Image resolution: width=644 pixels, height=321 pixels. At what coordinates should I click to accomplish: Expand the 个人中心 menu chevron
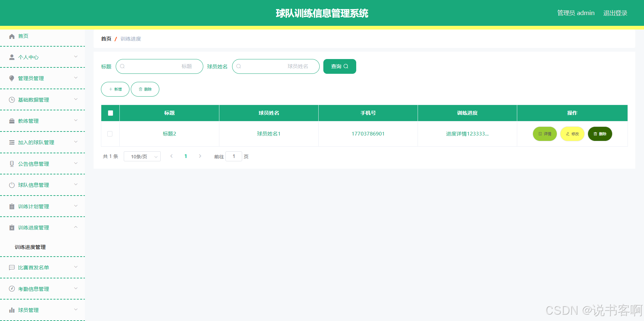point(76,56)
